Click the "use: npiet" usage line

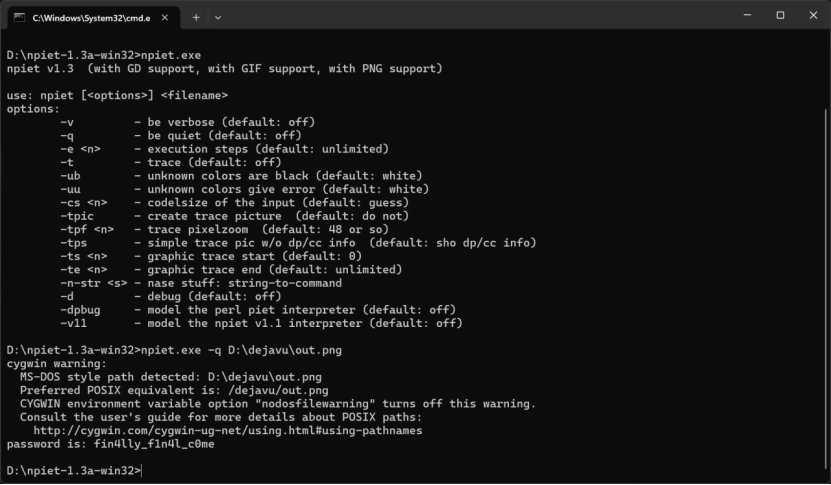pos(117,96)
